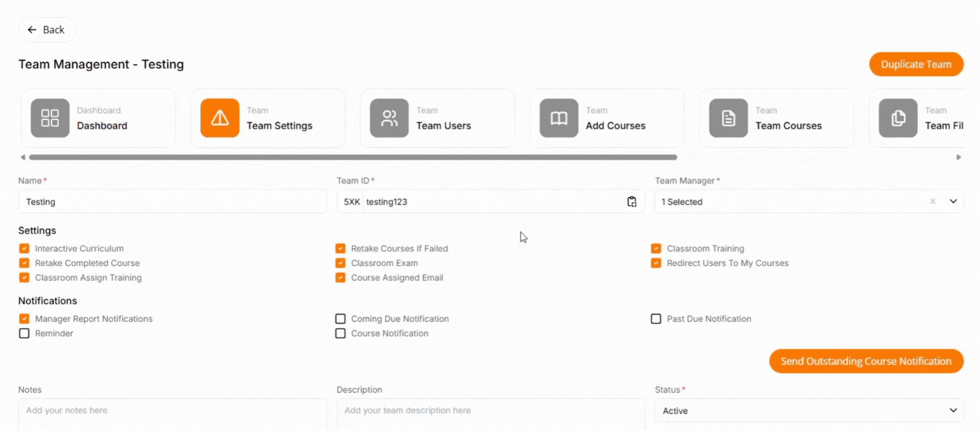Click the Team Files copy icon
Screen dimensions: 980x431
898,118
